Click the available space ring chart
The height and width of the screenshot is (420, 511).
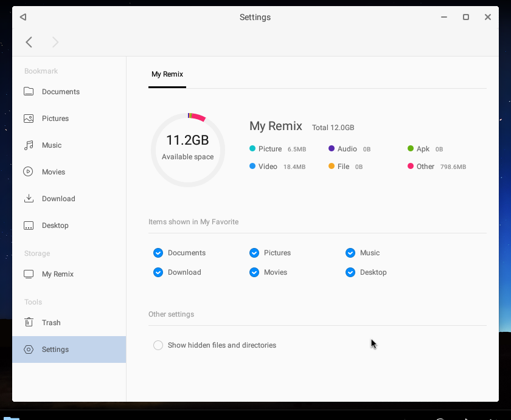[x=188, y=150]
